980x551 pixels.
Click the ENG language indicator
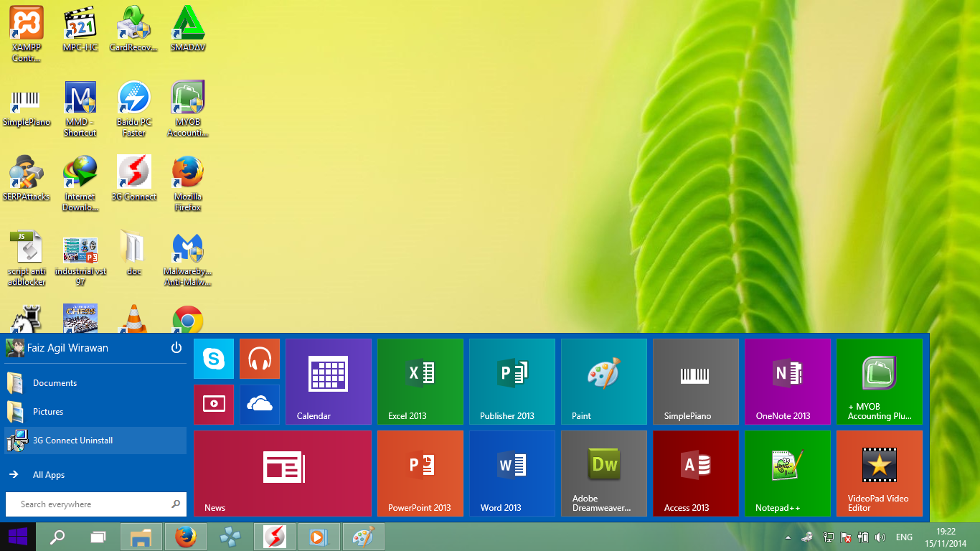(905, 537)
